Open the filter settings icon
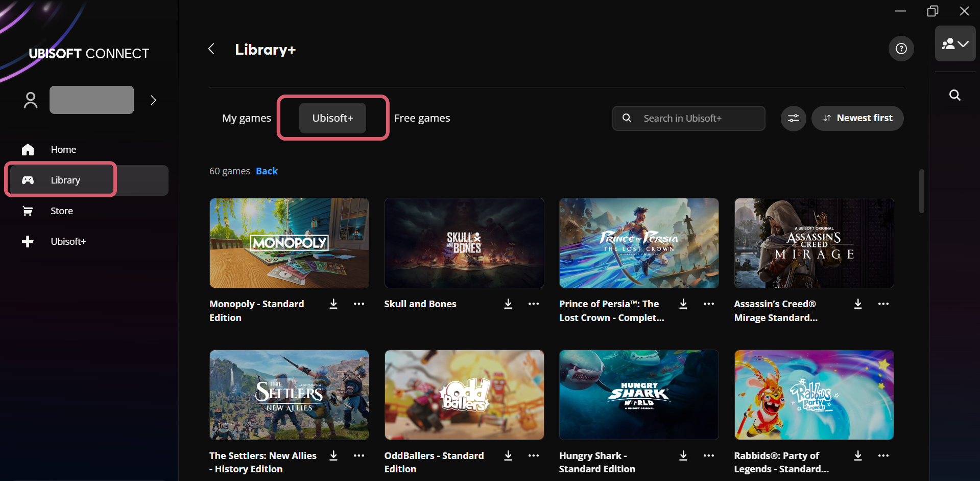 coord(793,119)
